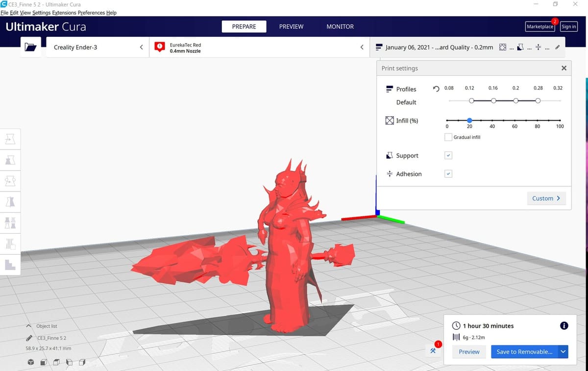This screenshot has width=588, height=371.
Task: Set profile layer height to 0.12
Action: coord(471,100)
